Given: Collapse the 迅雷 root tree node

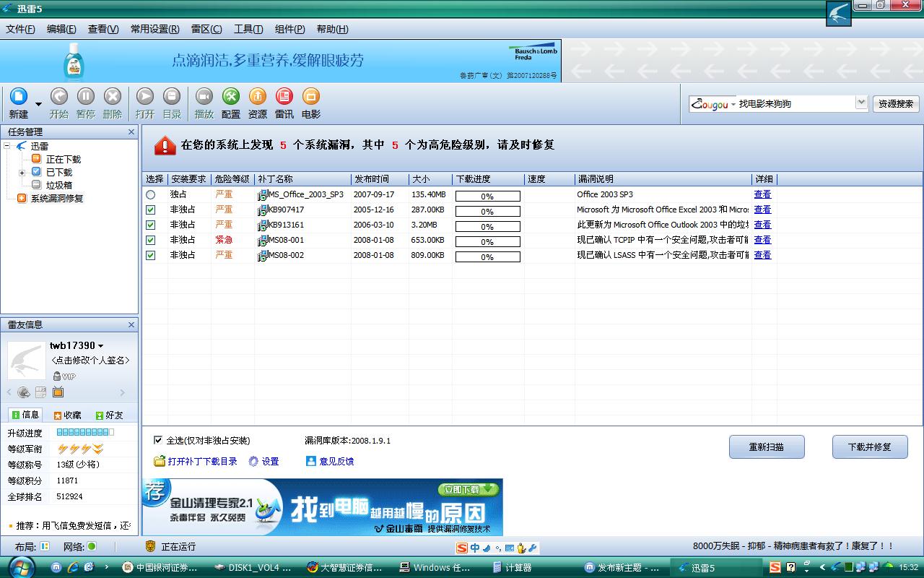Looking at the screenshot, I should coord(6,146).
